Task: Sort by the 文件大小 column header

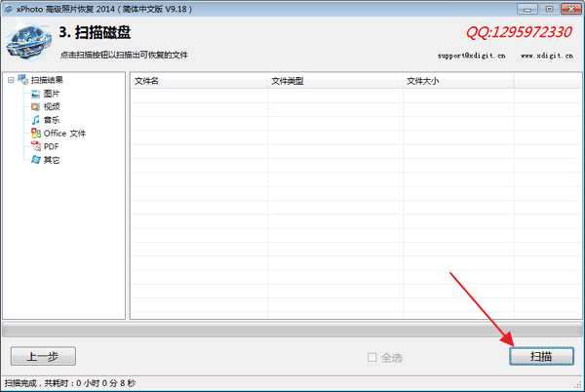Action: click(x=458, y=81)
